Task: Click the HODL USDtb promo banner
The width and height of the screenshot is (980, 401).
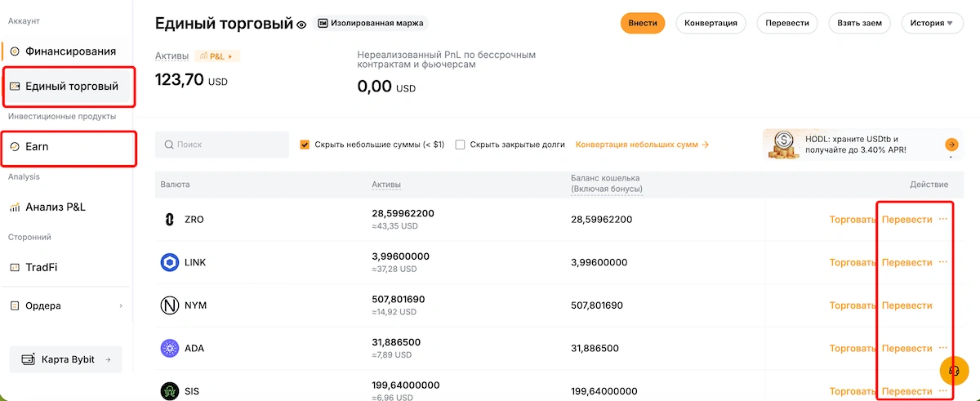Action: (862, 145)
